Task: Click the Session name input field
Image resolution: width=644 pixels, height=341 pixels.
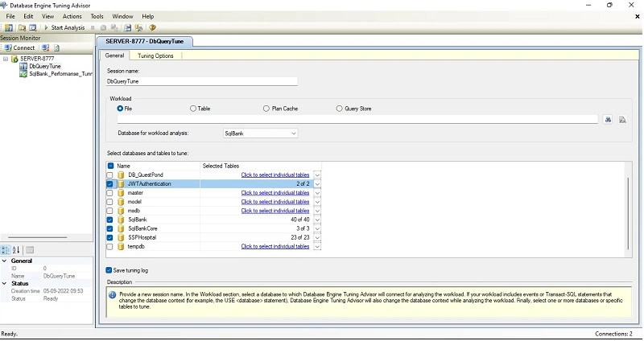Action: pos(202,81)
